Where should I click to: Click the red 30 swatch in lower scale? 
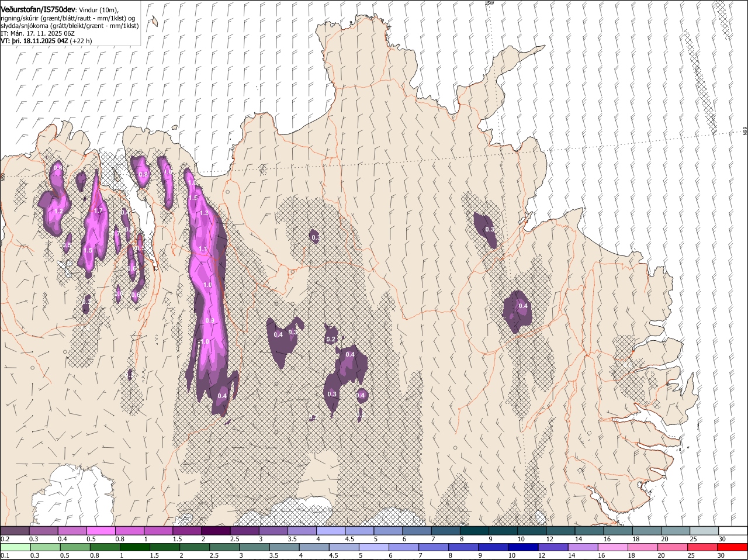pyautogui.click(x=732, y=547)
